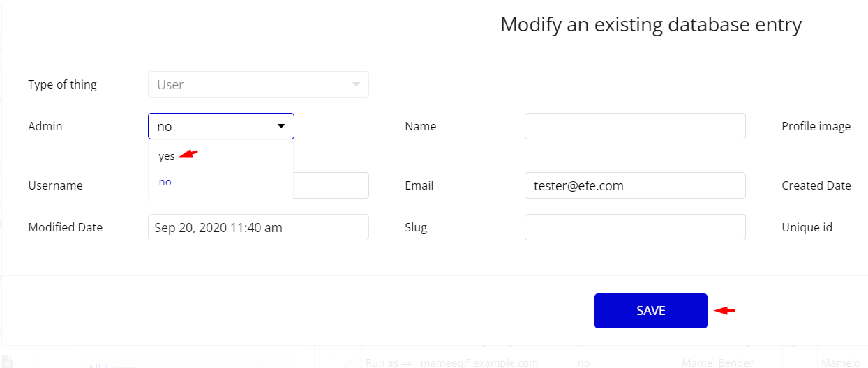The image size is (868, 368).
Task: Click the disabled Type of thing dropdown arrow
Action: coord(356,84)
